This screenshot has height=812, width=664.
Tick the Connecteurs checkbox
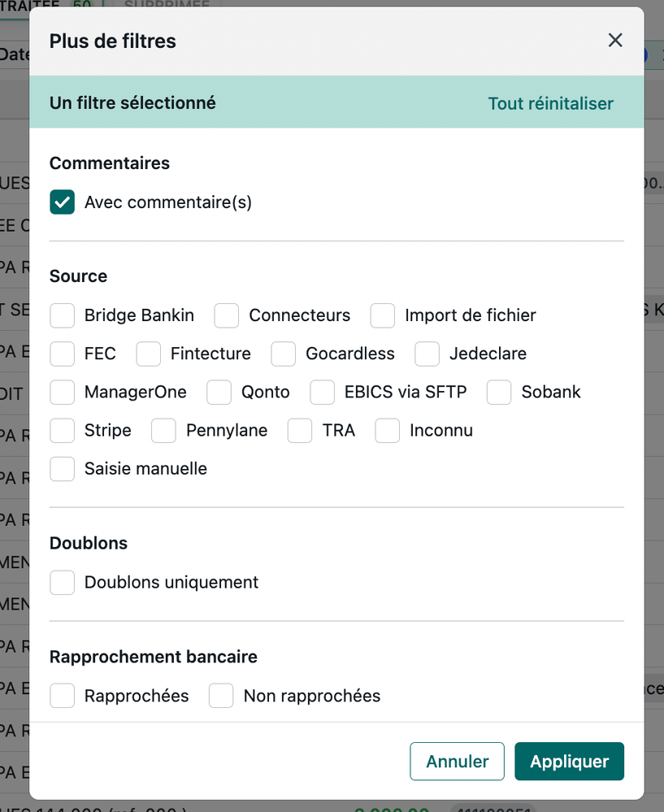[227, 315]
